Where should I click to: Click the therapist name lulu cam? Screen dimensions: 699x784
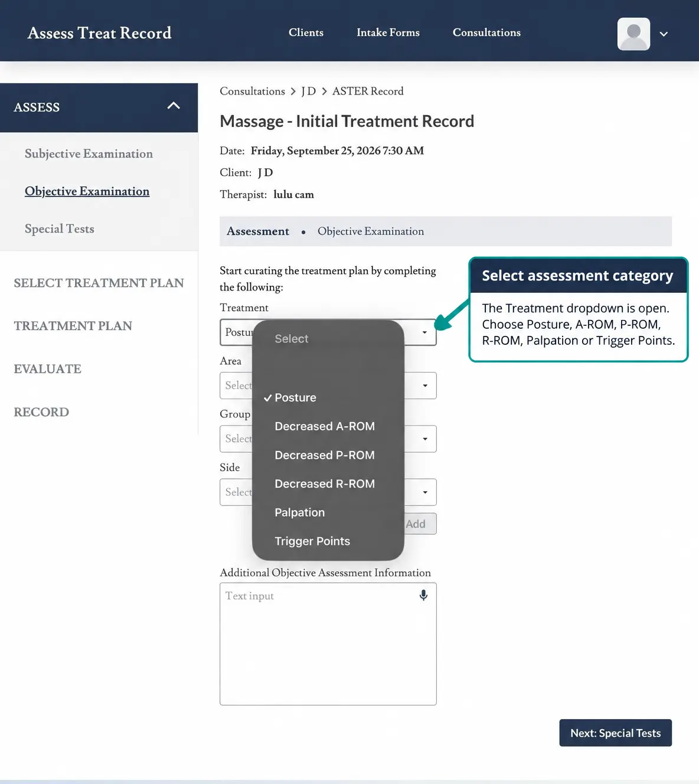[293, 194]
